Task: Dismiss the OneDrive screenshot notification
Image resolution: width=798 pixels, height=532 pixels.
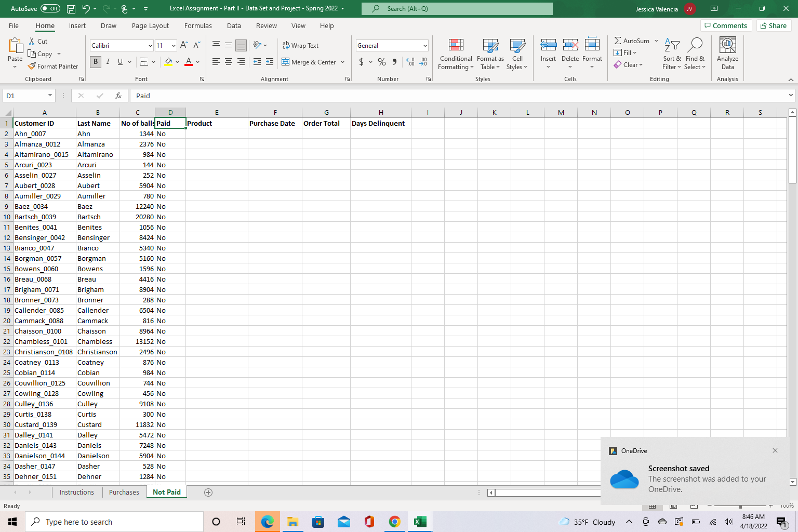Action: pyautogui.click(x=775, y=450)
